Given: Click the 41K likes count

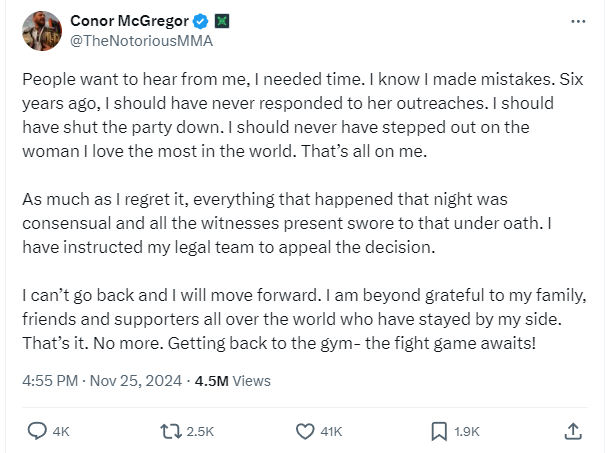Looking at the screenshot, I should (x=331, y=432).
